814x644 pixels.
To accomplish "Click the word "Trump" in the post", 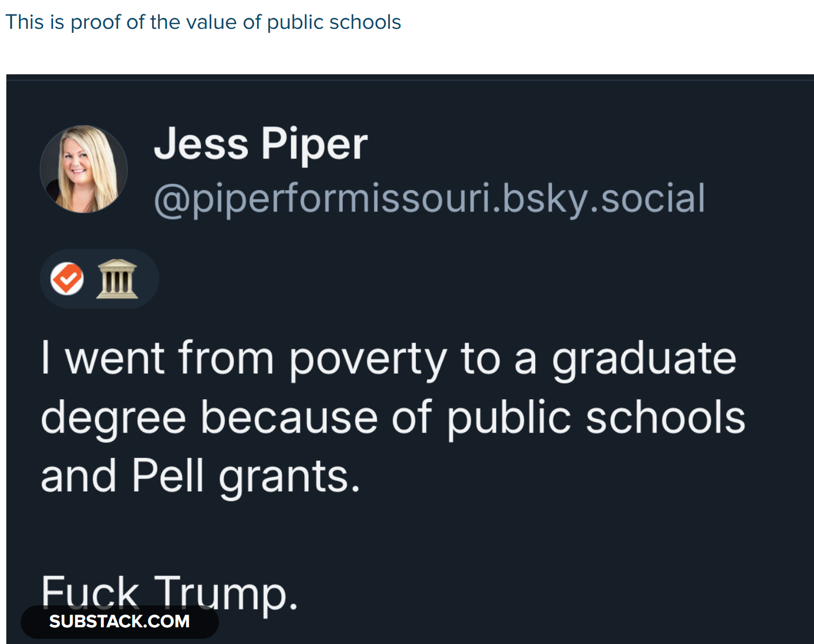I will pos(225,592).
